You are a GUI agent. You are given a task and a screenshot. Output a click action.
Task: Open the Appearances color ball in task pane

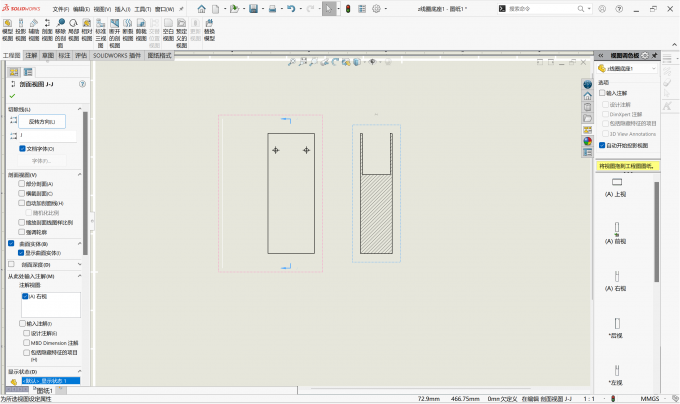click(x=587, y=141)
